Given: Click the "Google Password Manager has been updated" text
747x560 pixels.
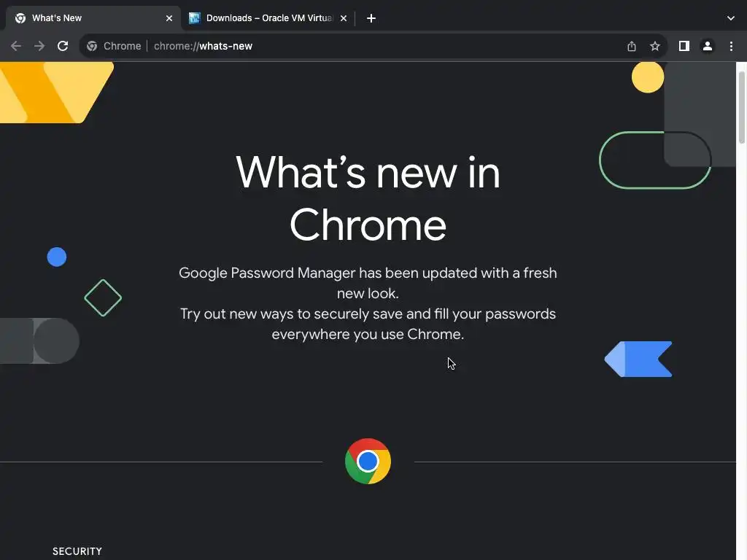Looking at the screenshot, I should (368, 283).
